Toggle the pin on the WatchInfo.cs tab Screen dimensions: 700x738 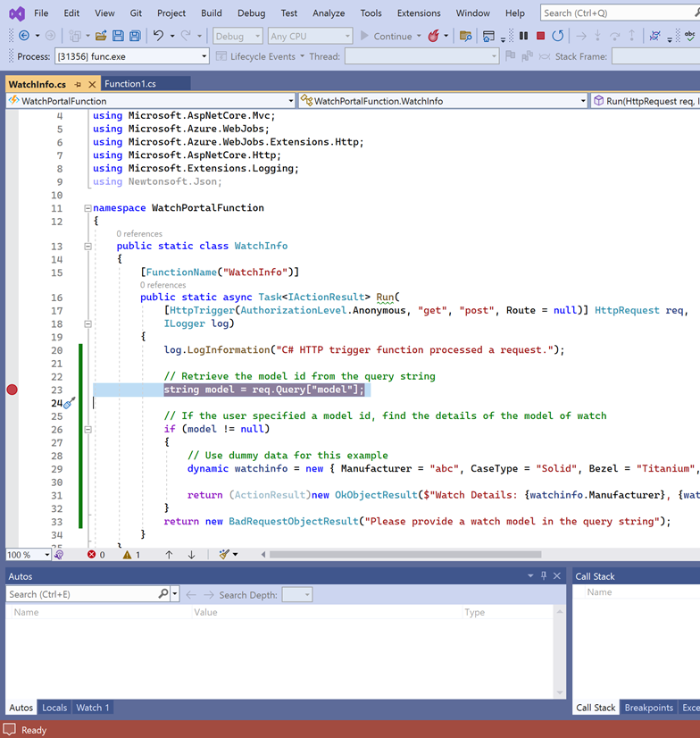click(x=78, y=85)
